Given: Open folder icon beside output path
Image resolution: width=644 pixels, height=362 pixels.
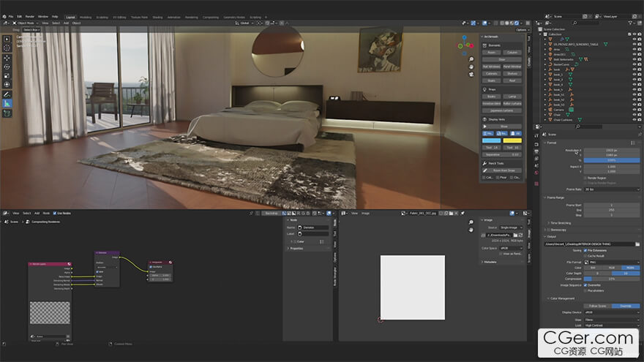Looking at the screenshot, I should [x=637, y=244].
